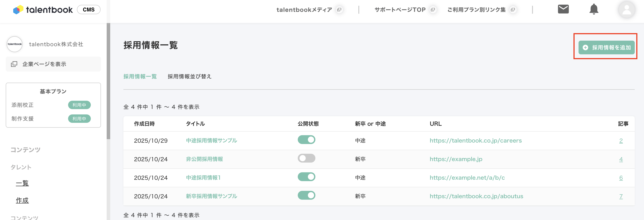This screenshot has width=644, height=220.
Task: Disable publish switch for 新卒採用情報サンプル
Action: (306, 195)
